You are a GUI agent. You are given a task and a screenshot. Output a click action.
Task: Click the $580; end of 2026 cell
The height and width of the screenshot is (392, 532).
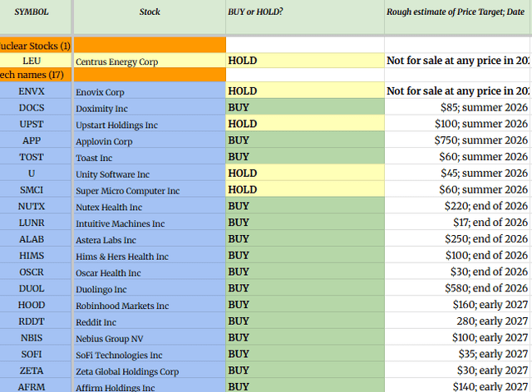[458, 288]
